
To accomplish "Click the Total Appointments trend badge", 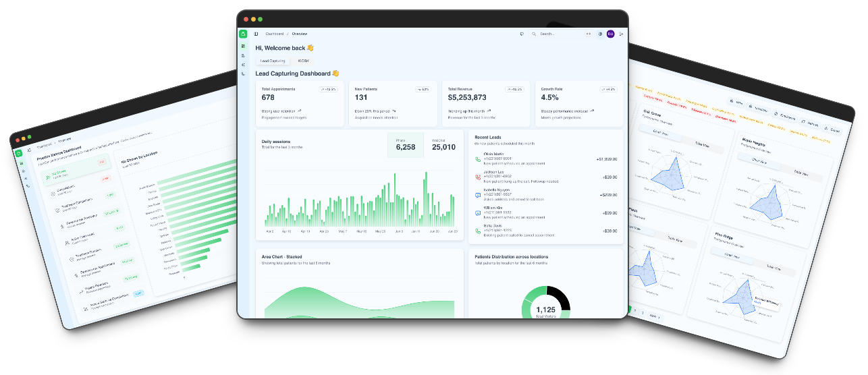I will [329, 89].
